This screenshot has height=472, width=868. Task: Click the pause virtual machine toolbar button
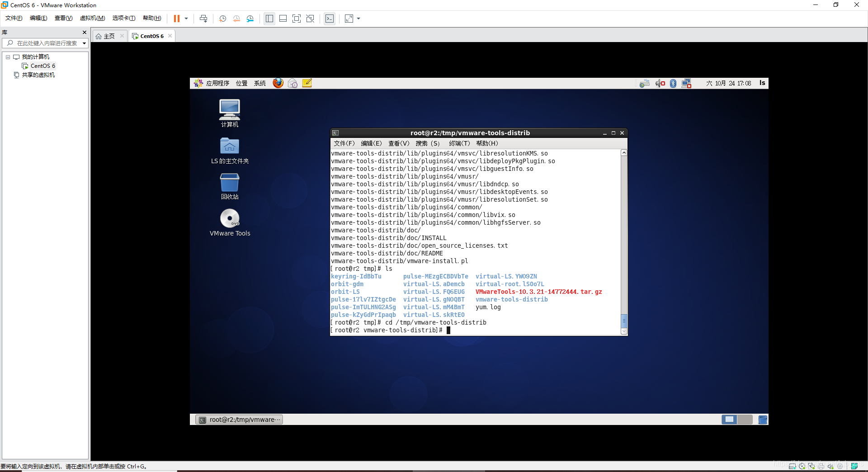coord(176,19)
